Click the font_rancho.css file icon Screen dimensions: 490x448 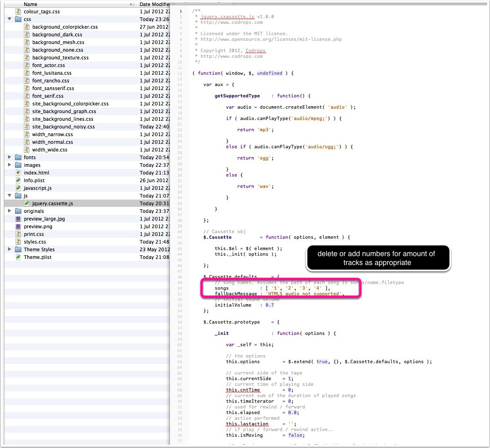pyautogui.click(x=27, y=81)
